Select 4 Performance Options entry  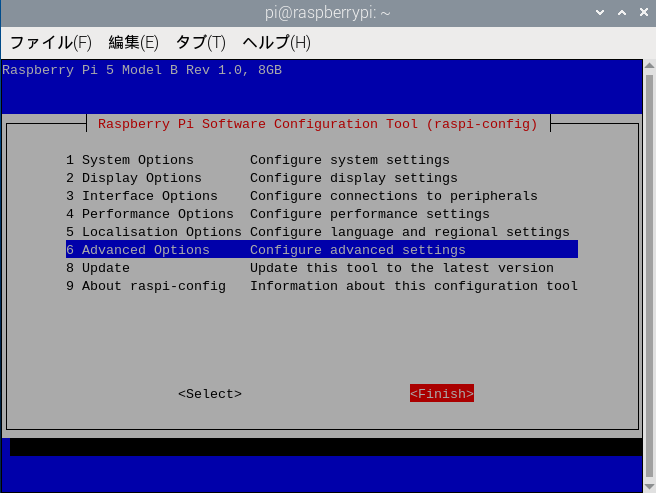(x=322, y=214)
